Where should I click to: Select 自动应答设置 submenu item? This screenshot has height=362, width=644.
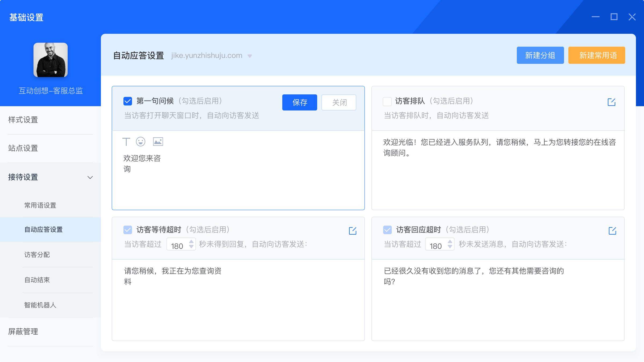[x=50, y=230]
